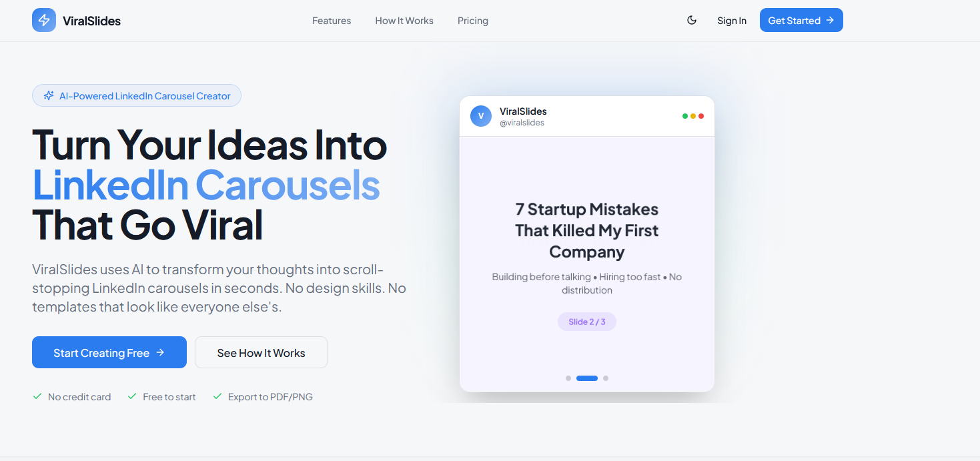Click the checkmark beside Free to start

point(132,396)
